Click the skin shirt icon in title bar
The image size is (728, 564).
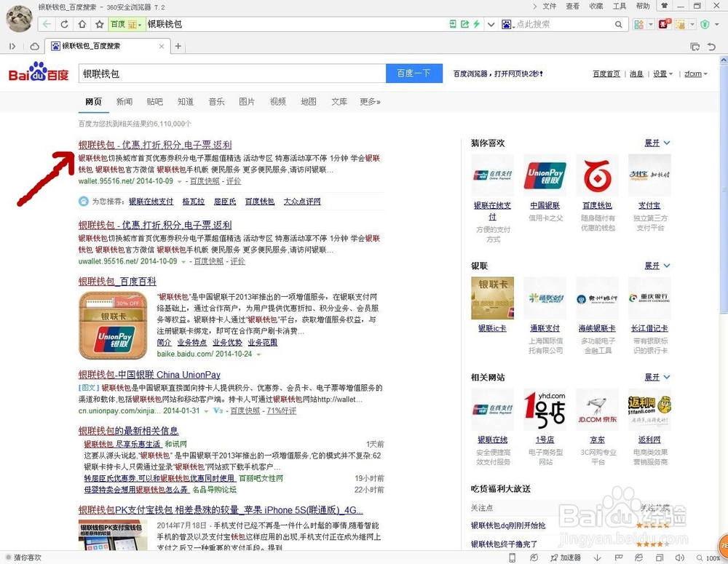click(x=665, y=6)
